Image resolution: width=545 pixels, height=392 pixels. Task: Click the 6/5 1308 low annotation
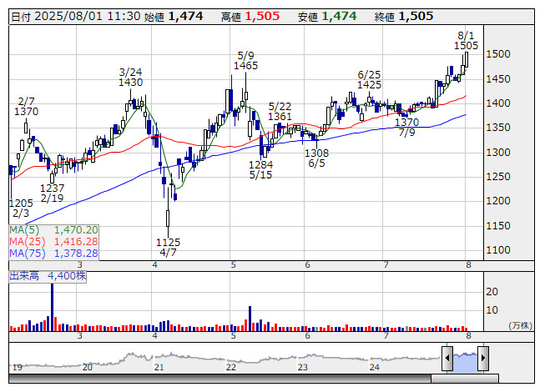pyautogui.click(x=316, y=158)
